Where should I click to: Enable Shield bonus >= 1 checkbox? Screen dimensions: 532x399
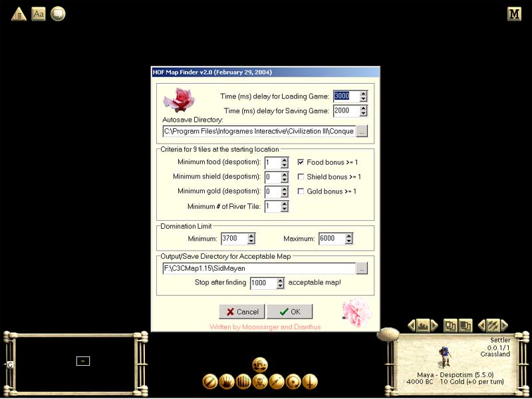coord(301,177)
